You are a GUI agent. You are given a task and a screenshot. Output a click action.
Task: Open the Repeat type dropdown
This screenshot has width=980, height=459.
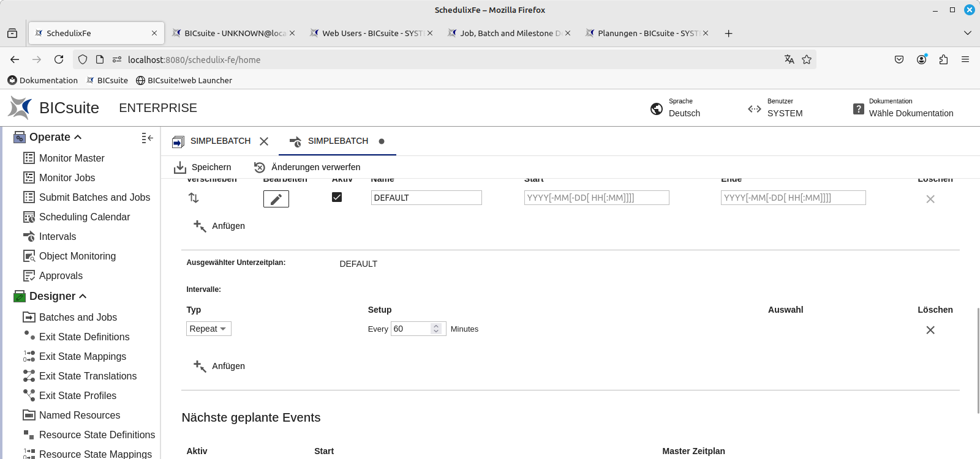tap(208, 329)
